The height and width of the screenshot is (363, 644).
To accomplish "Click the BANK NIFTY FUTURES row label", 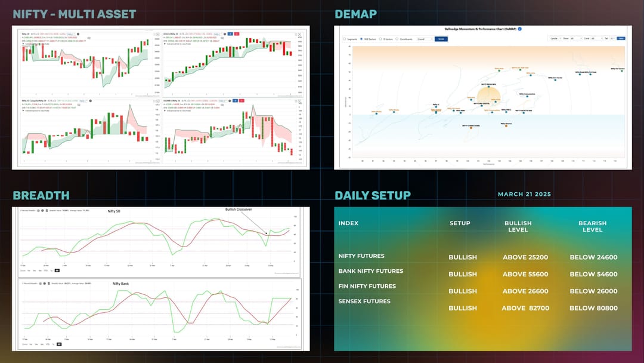I will 371,271.
